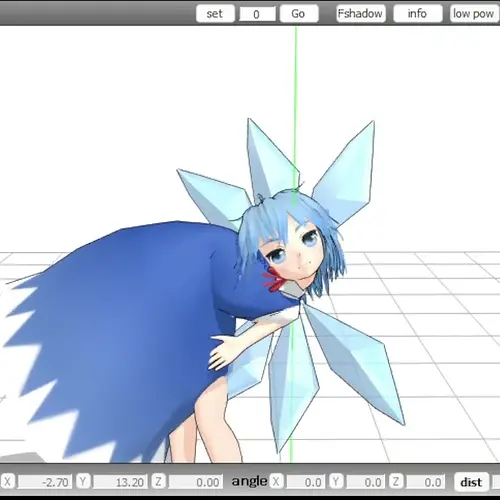Enable low pow mode
This screenshot has height=500, width=500.
coord(474,14)
